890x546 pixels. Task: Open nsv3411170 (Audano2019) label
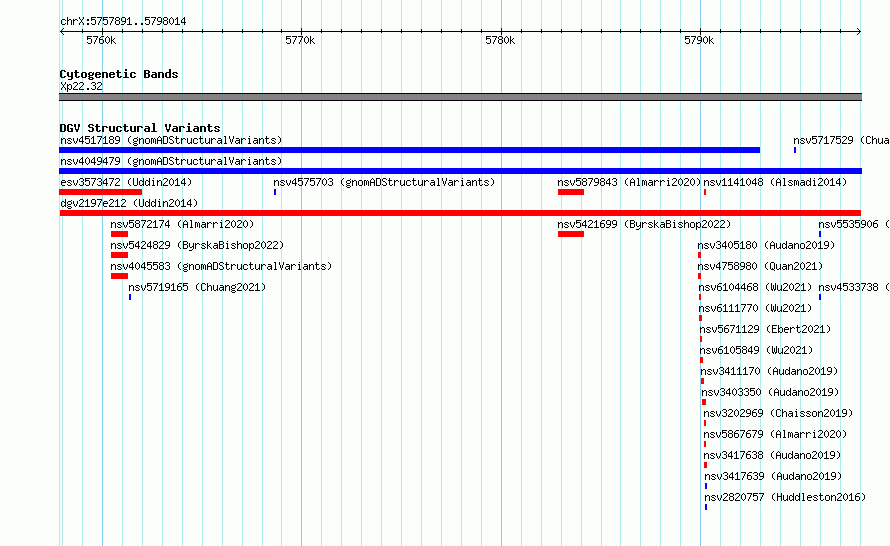click(769, 371)
